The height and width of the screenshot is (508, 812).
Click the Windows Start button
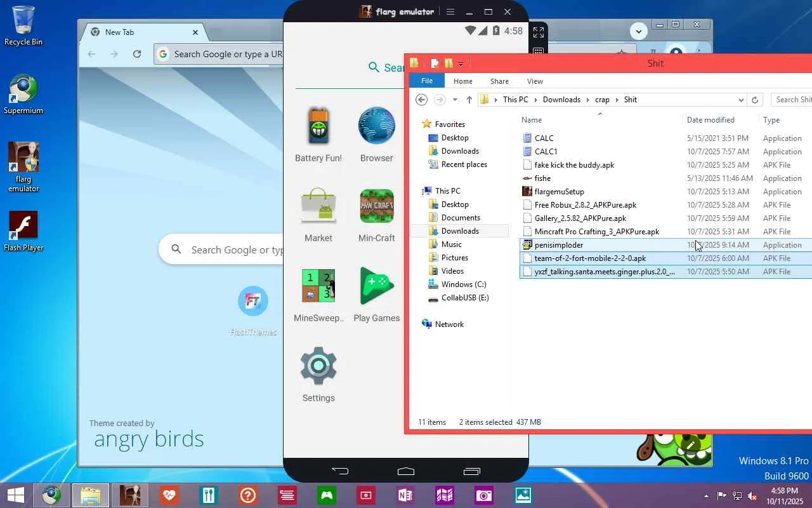(15, 495)
